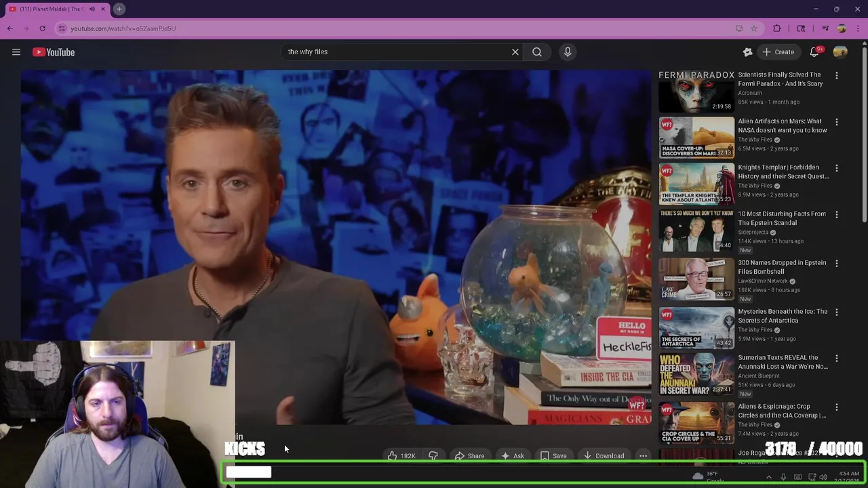Viewport: 868px width, 488px height.
Task: Click the install app icon in address bar
Action: pos(739,28)
